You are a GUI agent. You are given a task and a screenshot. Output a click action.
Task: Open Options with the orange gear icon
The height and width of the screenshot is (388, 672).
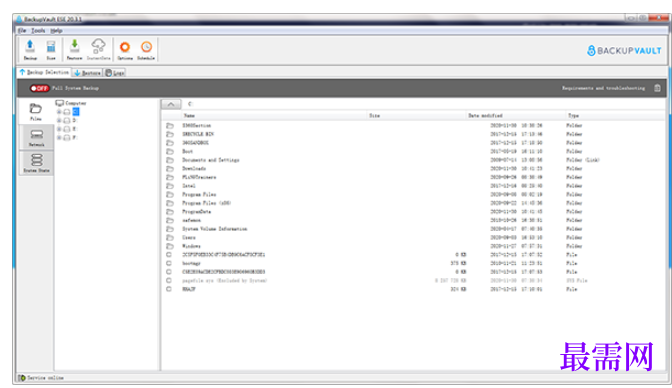pyautogui.click(x=125, y=49)
